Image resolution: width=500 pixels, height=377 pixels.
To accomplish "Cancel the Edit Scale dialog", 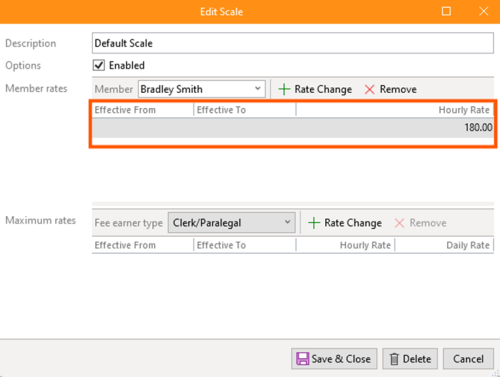I will pyautogui.click(x=468, y=359).
